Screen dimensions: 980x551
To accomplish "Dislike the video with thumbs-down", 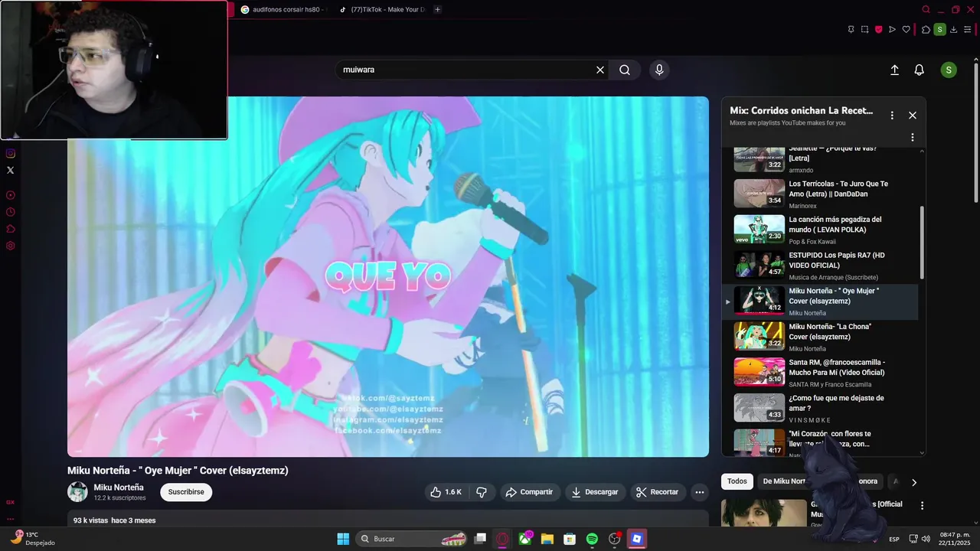I will [x=482, y=492].
